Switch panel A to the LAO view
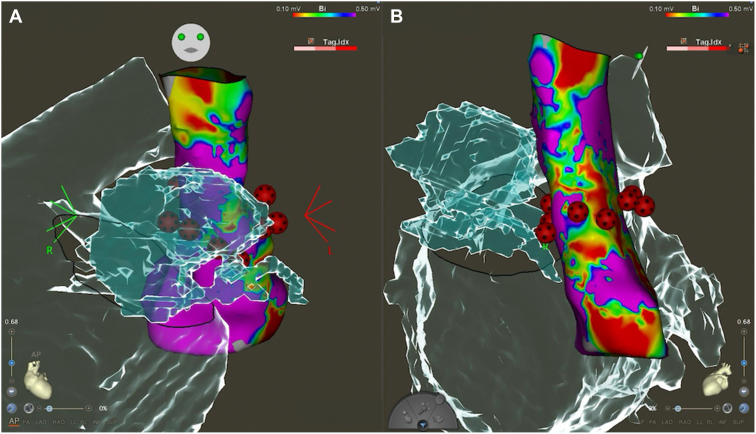 click(x=41, y=422)
